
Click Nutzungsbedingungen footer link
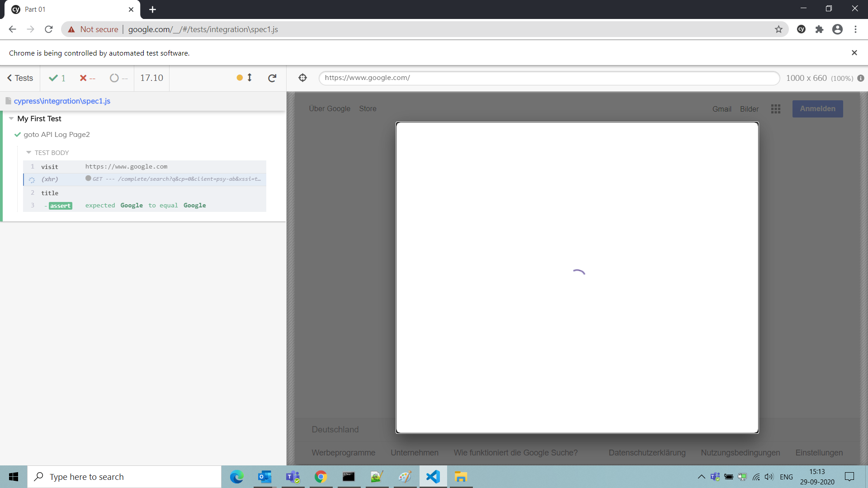[x=740, y=453]
